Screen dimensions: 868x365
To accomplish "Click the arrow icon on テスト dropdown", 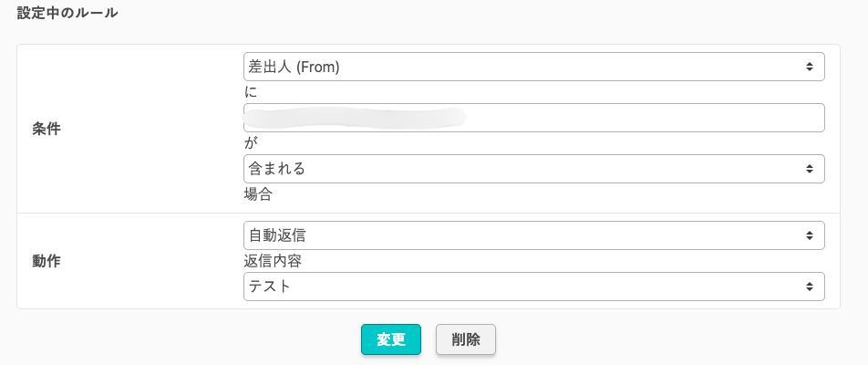I will click(x=809, y=287).
